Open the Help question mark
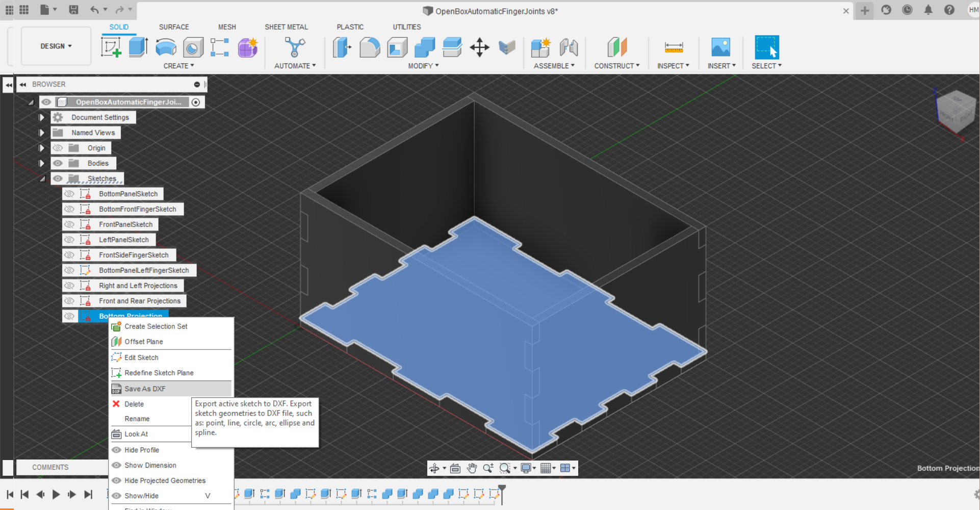 (x=949, y=10)
